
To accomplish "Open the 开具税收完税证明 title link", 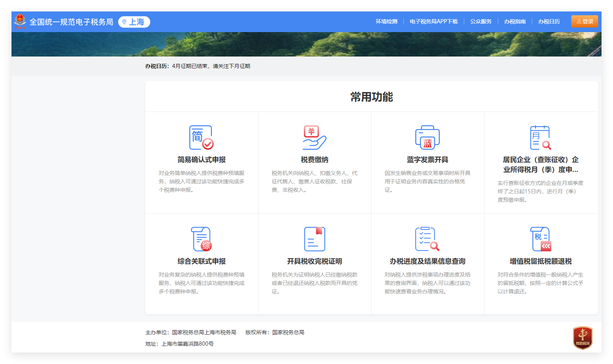I will point(314,261).
